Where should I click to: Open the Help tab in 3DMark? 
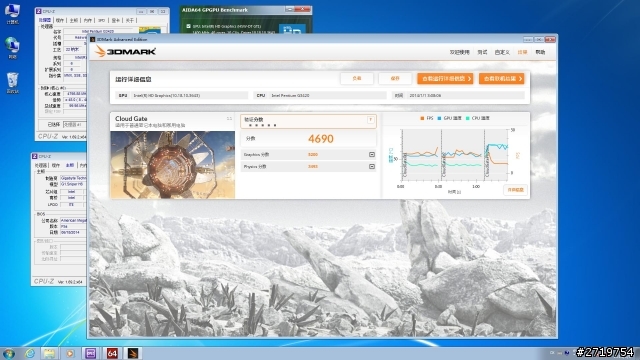tap(540, 52)
